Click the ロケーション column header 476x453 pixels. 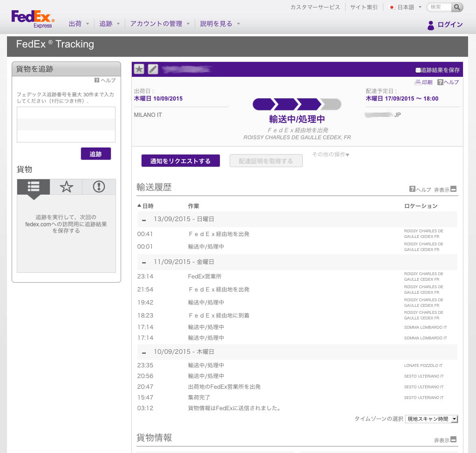[421, 206]
